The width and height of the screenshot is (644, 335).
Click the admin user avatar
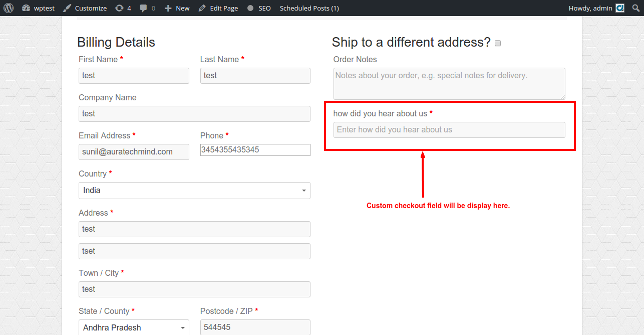pos(620,8)
